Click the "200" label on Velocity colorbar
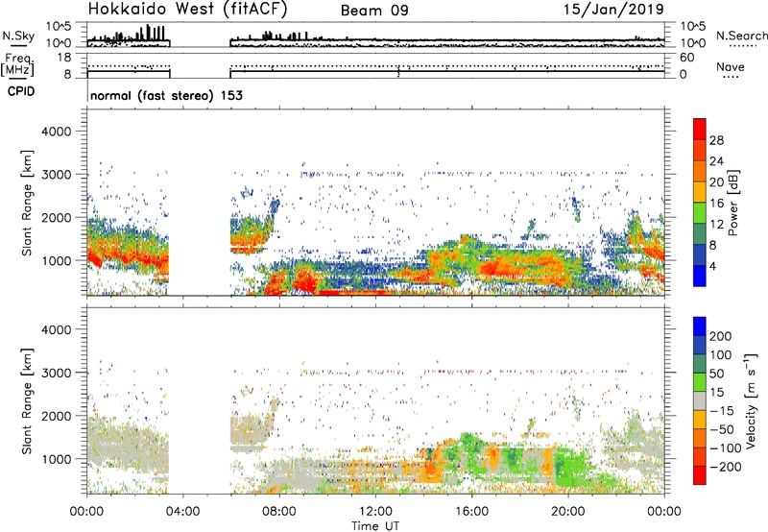 [721, 336]
